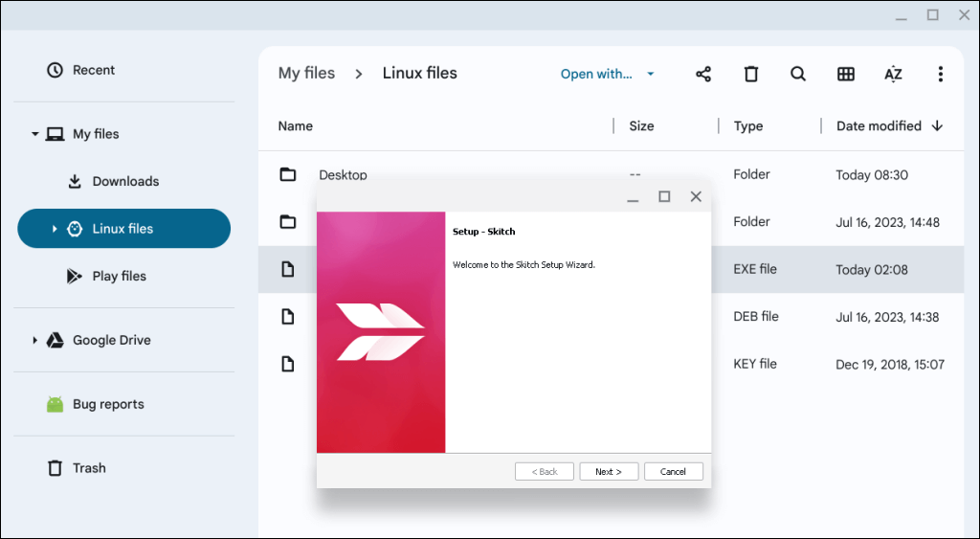
Task: Click the Desktop row folder icon
Action: click(x=287, y=174)
